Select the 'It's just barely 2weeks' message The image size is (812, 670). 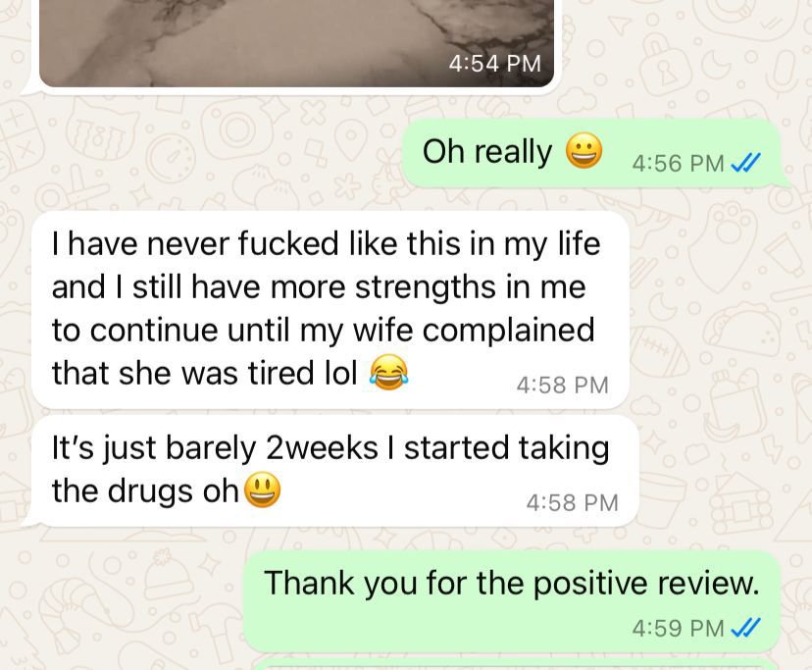pyautogui.click(x=335, y=471)
